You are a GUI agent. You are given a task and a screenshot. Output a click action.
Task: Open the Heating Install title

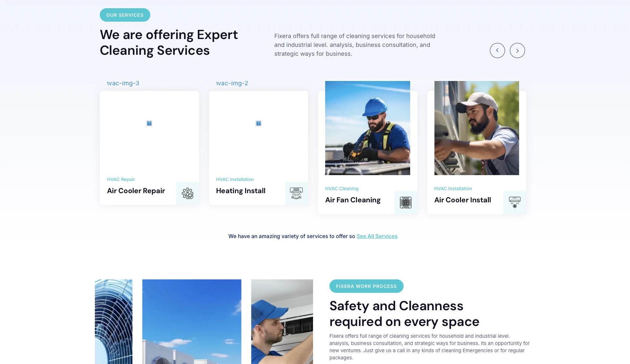tap(241, 191)
